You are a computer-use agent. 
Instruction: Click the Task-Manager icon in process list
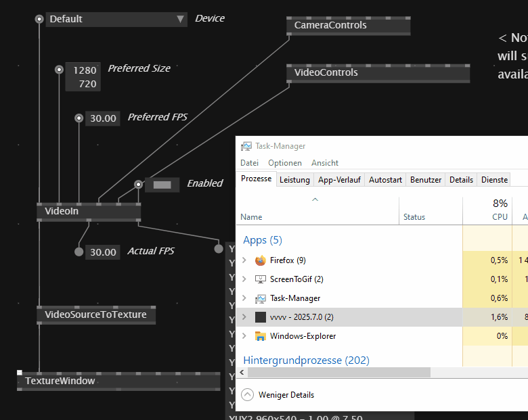click(x=261, y=298)
